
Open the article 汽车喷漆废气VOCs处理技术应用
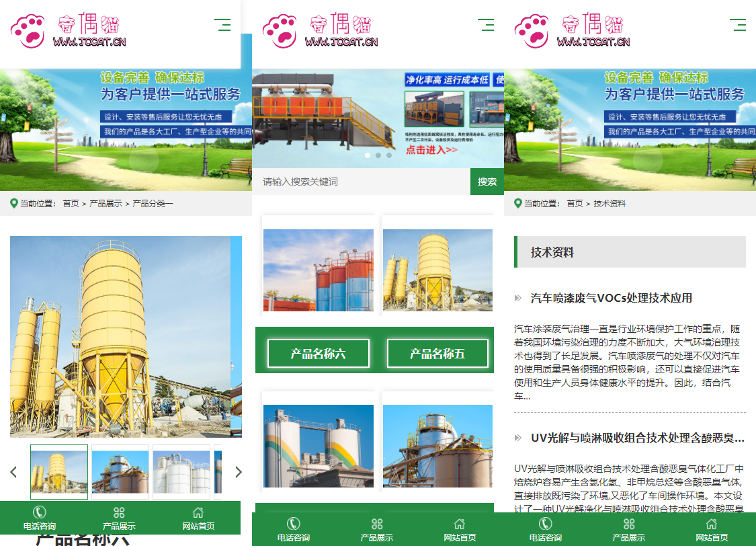point(612,298)
